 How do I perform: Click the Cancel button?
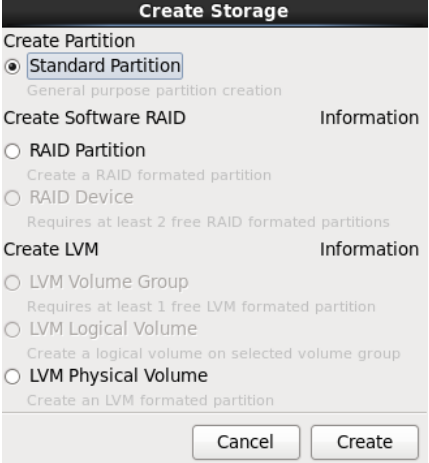[246, 442]
